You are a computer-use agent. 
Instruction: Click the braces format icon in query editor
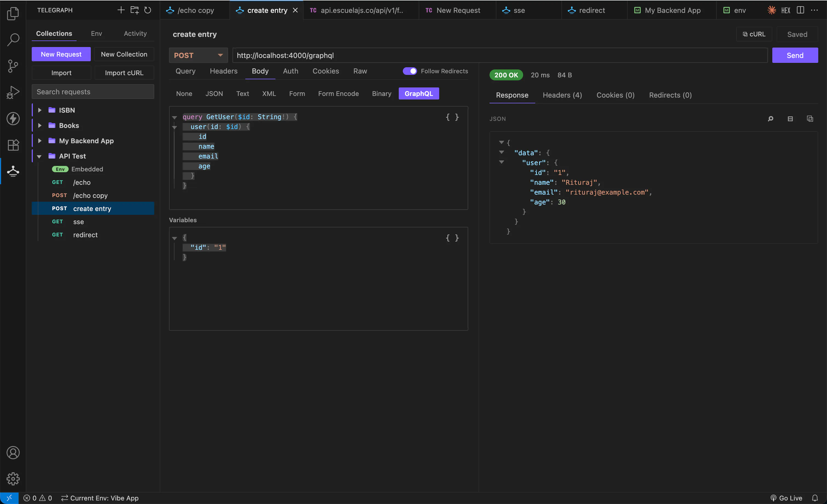(x=452, y=117)
